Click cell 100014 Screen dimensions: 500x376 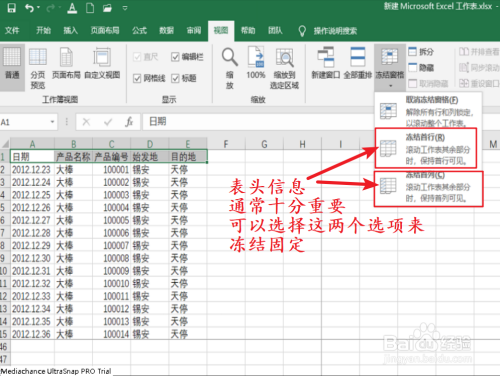point(112,334)
